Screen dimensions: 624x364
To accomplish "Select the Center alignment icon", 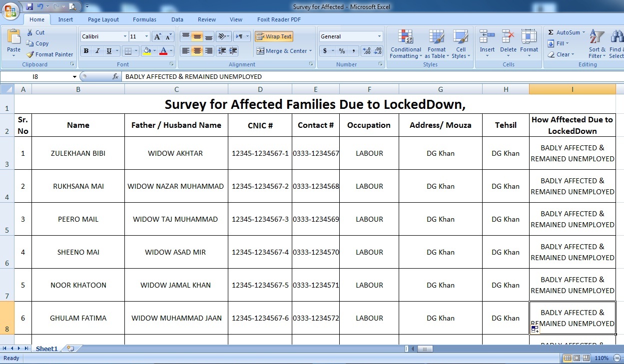I will pos(197,51).
